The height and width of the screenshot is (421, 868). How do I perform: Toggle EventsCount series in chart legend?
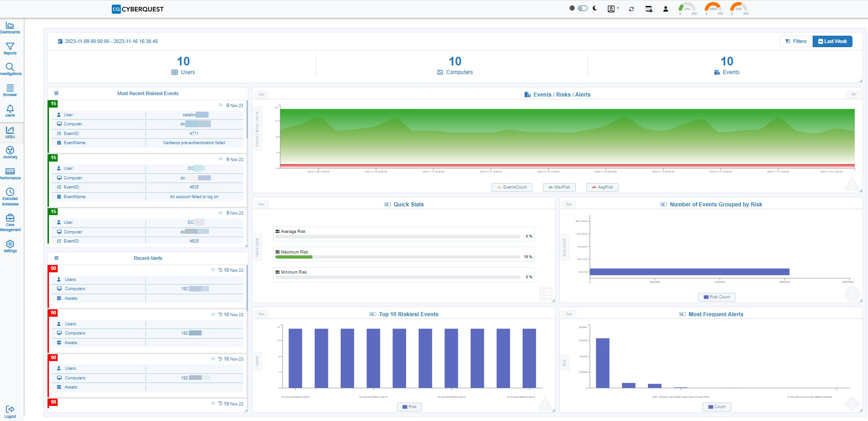(x=512, y=187)
